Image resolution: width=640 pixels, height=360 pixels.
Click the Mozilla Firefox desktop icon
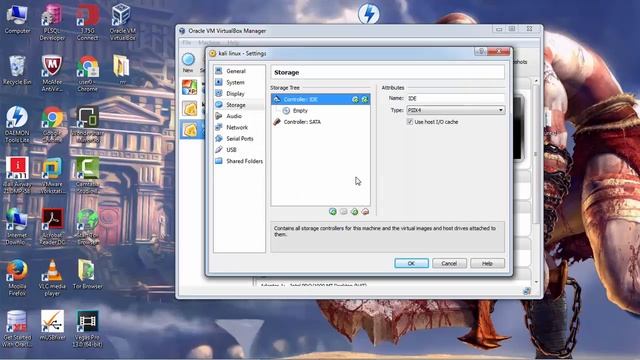click(x=17, y=278)
